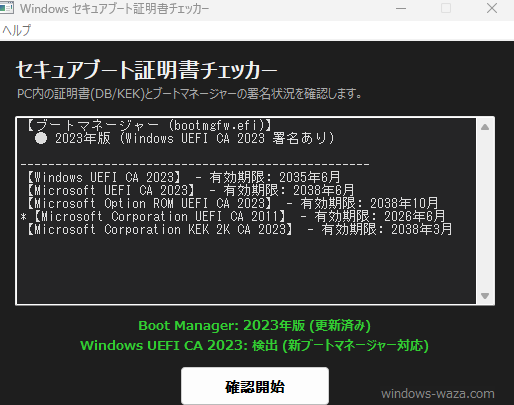The image size is (514, 405).
Task: Close the セキュアブート証明書チェッカー window
Action: (492, 8)
